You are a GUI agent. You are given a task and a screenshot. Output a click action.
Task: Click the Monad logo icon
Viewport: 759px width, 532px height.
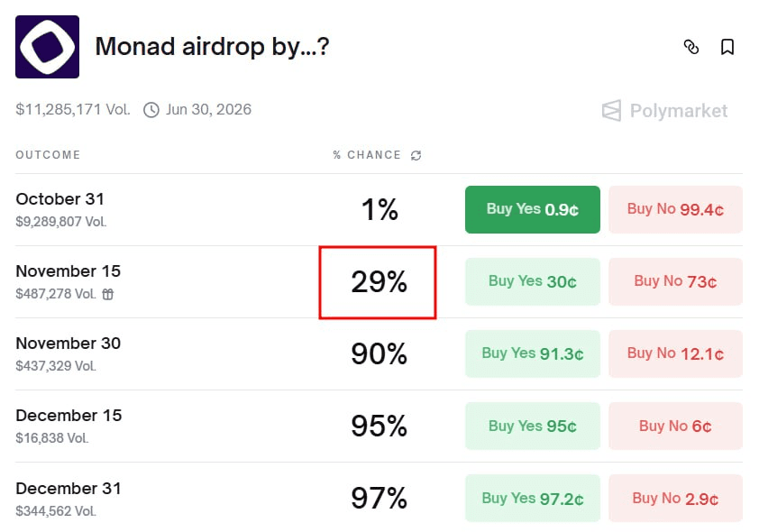coord(47,47)
